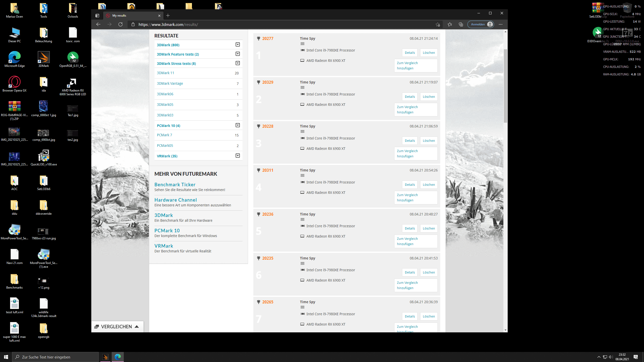Click Löschen for score 20265
This screenshot has height=362, width=644.
click(x=429, y=316)
